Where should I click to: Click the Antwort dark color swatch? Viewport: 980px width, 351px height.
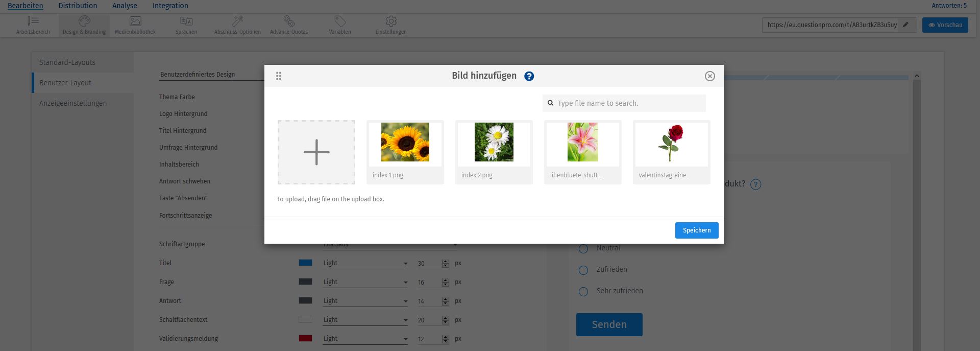(305, 300)
